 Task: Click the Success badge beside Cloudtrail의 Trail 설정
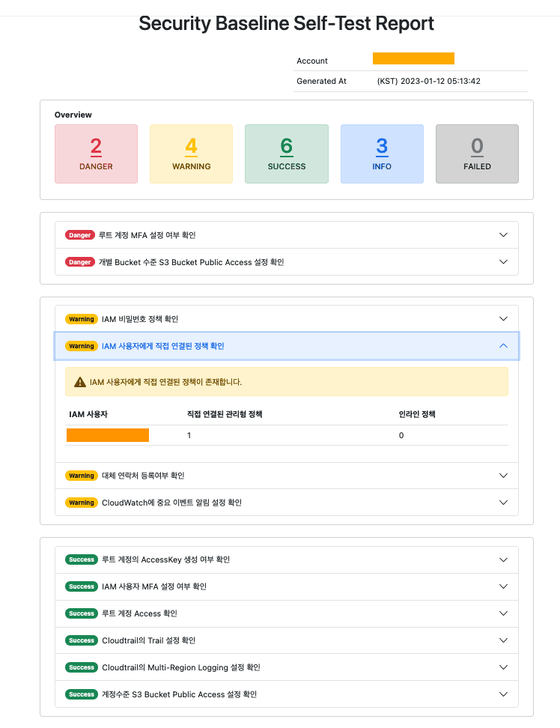[x=82, y=640]
